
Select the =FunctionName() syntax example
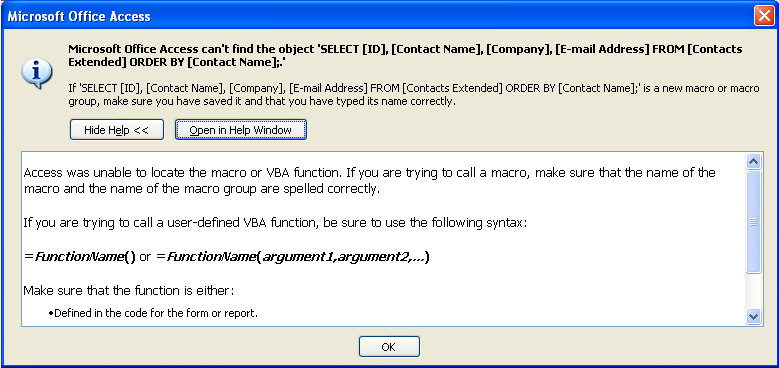79,257
